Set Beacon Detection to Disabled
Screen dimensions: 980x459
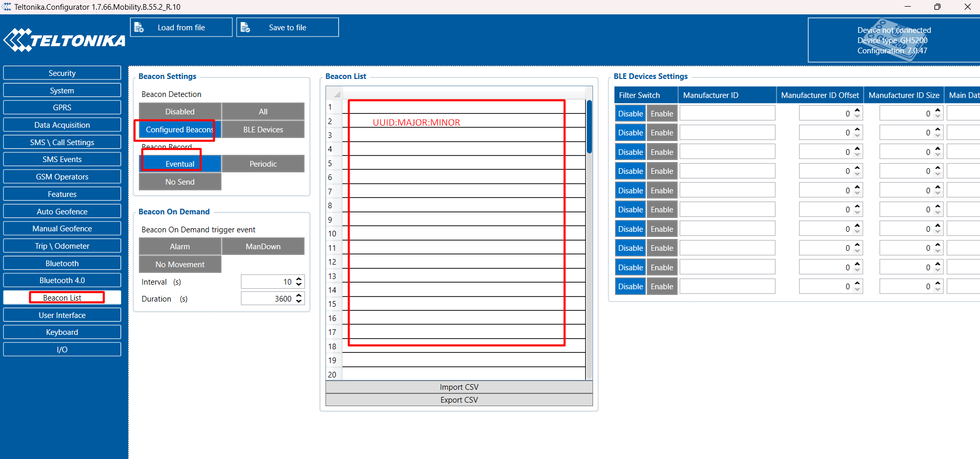click(180, 111)
